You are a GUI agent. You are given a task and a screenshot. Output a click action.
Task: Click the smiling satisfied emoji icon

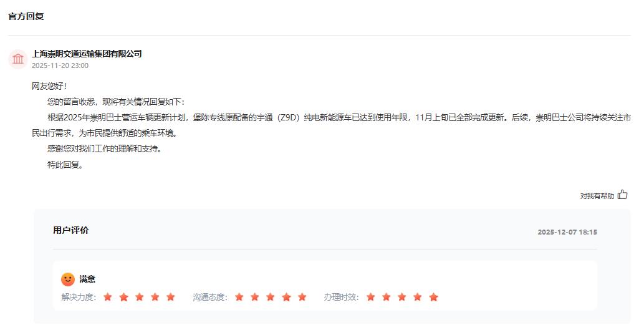68,279
